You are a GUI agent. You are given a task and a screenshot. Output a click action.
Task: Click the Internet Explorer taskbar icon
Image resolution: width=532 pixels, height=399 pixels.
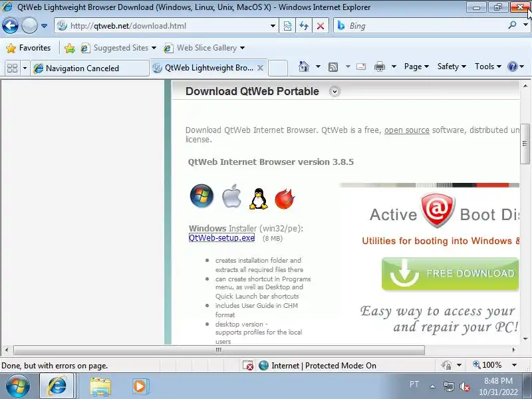(57, 386)
